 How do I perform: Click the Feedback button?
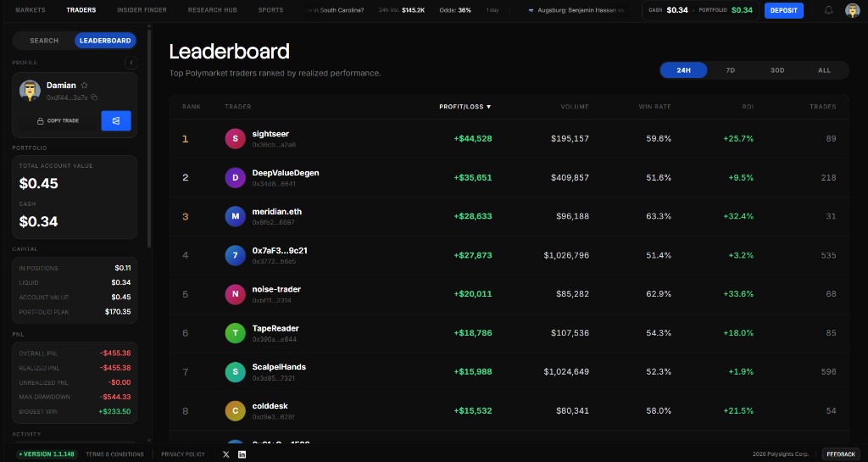coord(841,454)
